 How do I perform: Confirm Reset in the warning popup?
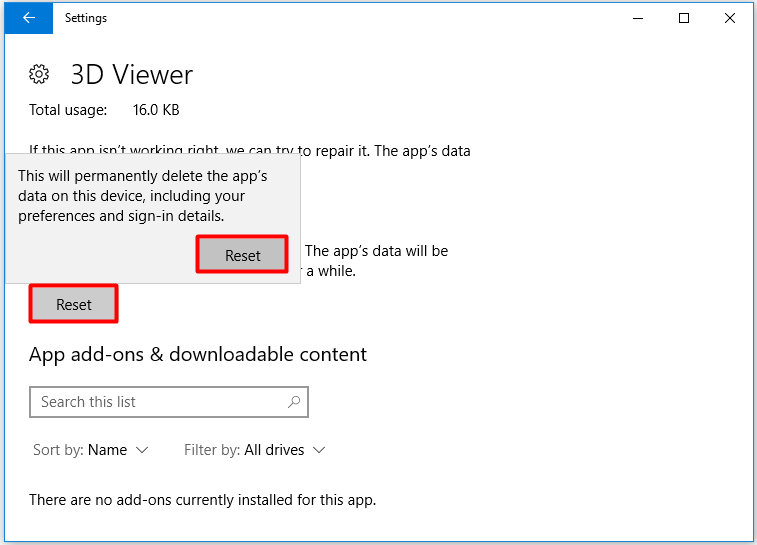point(242,255)
